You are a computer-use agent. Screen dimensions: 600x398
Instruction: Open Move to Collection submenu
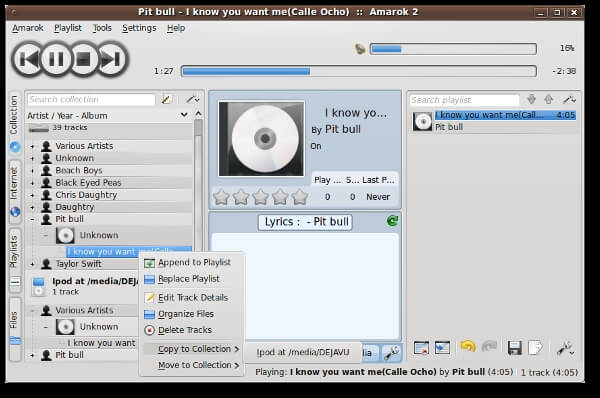pos(191,365)
